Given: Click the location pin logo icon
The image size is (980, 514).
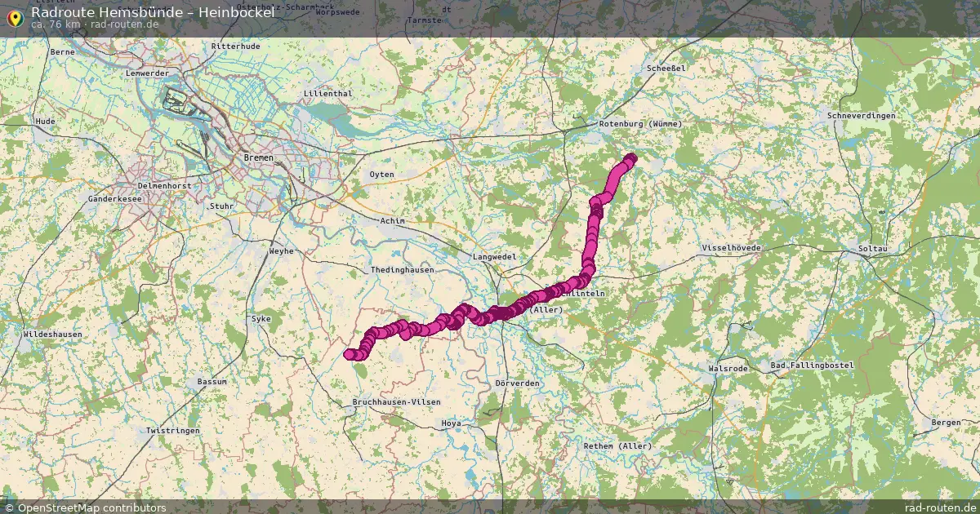Looking at the screenshot, I should (14, 17).
